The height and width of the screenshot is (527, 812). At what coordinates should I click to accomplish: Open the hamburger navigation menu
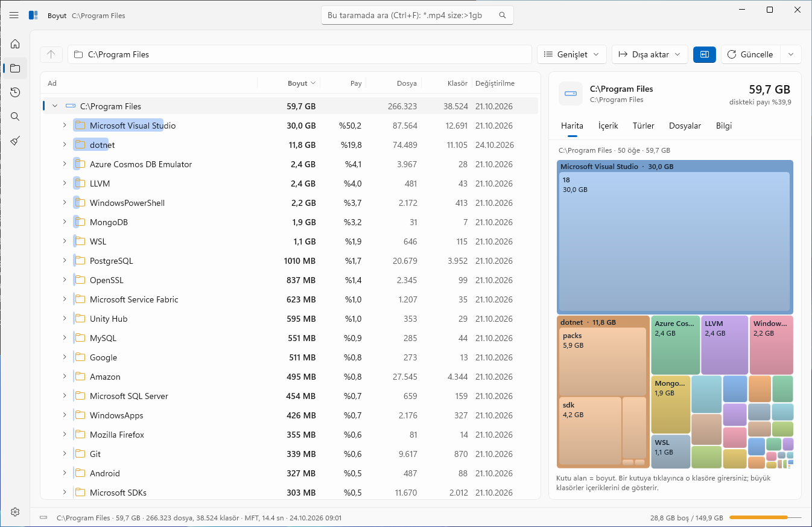(14, 15)
